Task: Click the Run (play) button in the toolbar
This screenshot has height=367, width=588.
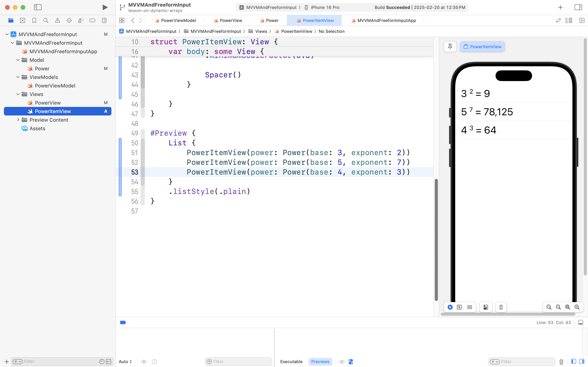Action: tap(105, 7)
